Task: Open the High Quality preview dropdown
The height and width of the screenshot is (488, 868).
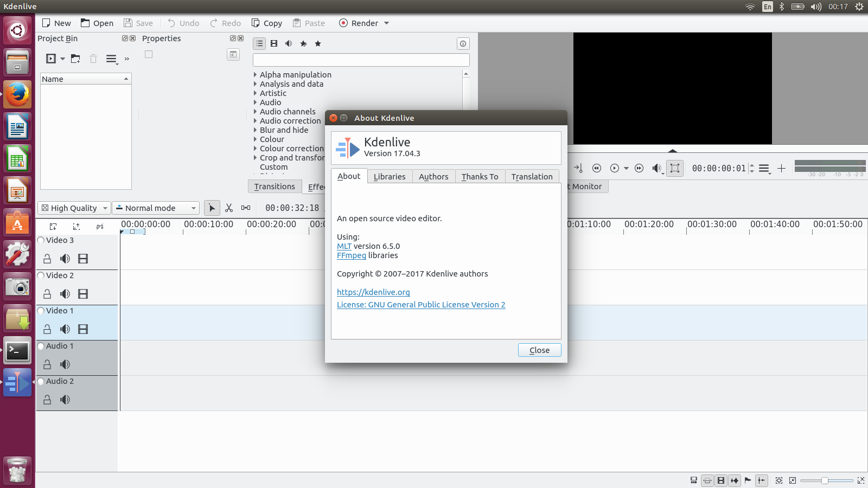Action: coord(74,208)
